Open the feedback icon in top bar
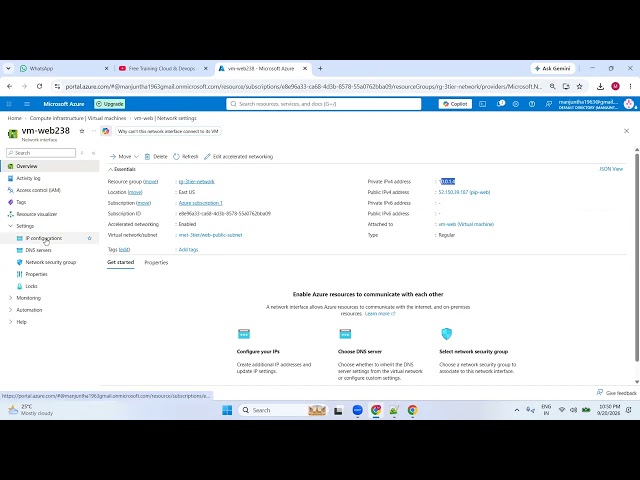 tap(548, 104)
